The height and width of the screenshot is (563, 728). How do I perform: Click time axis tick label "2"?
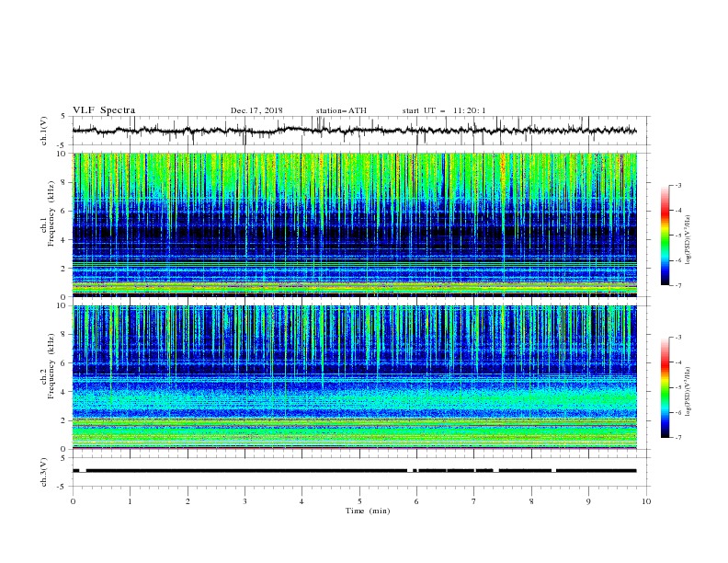pyautogui.click(x=188, y=501)
